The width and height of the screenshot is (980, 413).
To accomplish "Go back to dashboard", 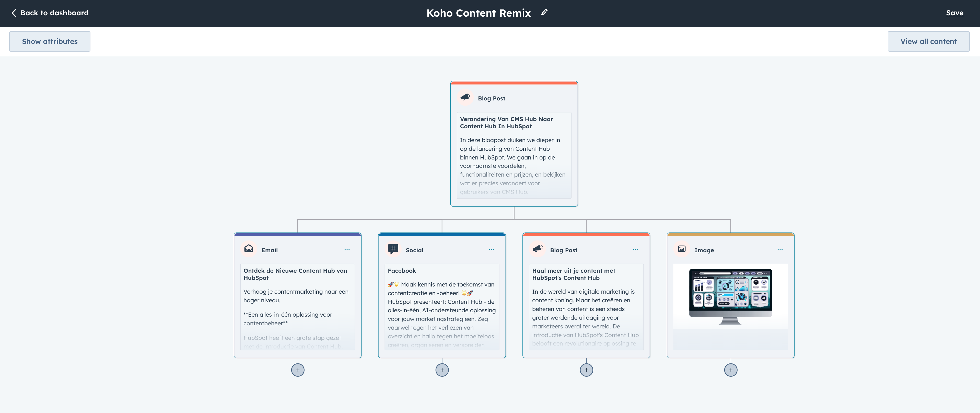I will (50, 13).
